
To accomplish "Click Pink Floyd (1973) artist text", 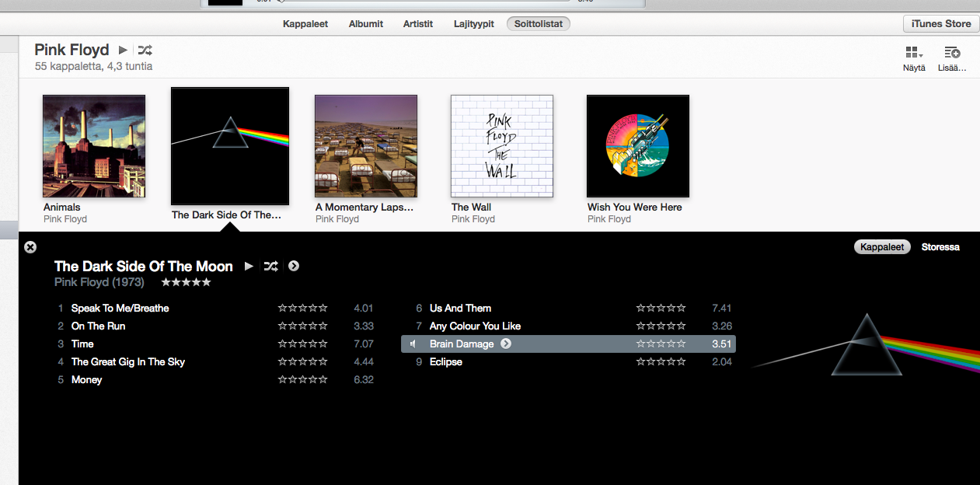I will pyautogui.click(x=99, y=282).
